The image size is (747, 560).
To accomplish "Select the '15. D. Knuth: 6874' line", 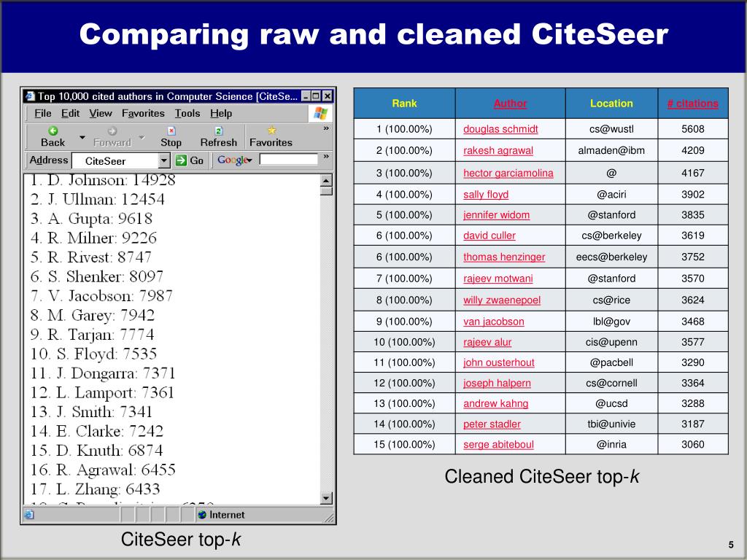I will click(97, 450).
